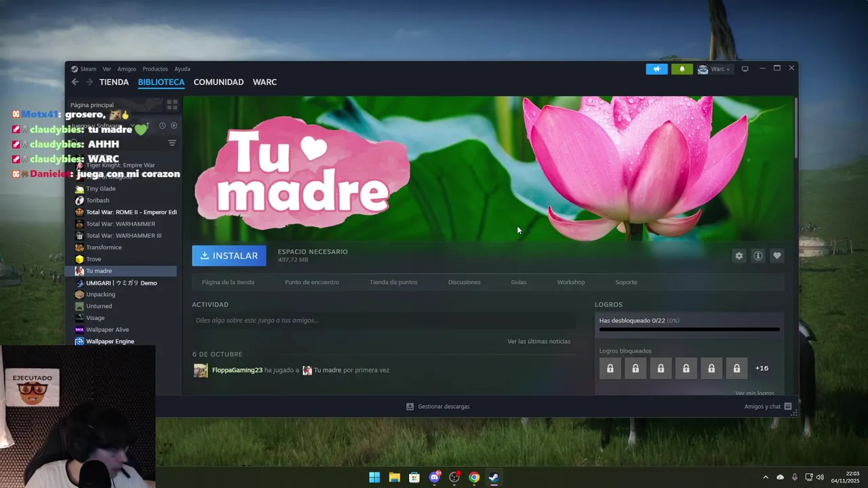Open Google Chrome from taskbar
Viewport: 868px width, 488px height.
474,477
